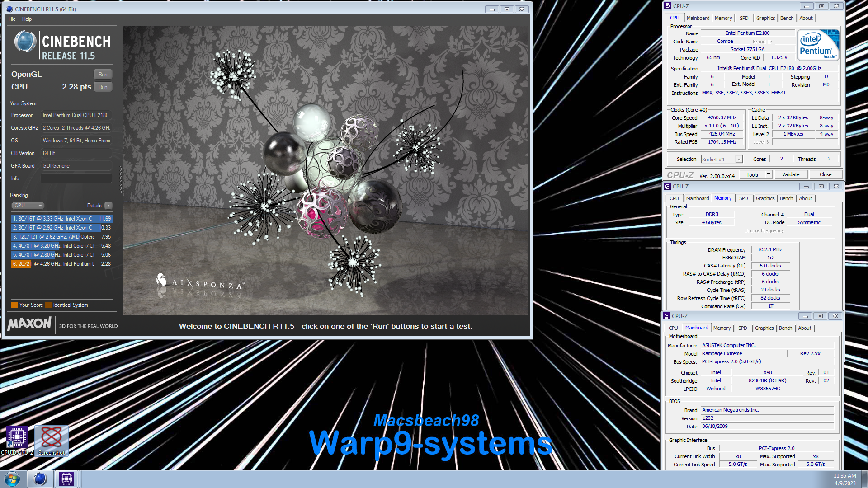Switch to Graphics tab in bottom CPU-Z window
Image resolution: width=868 pixels, height=488 pixels.
coord(764,328)
